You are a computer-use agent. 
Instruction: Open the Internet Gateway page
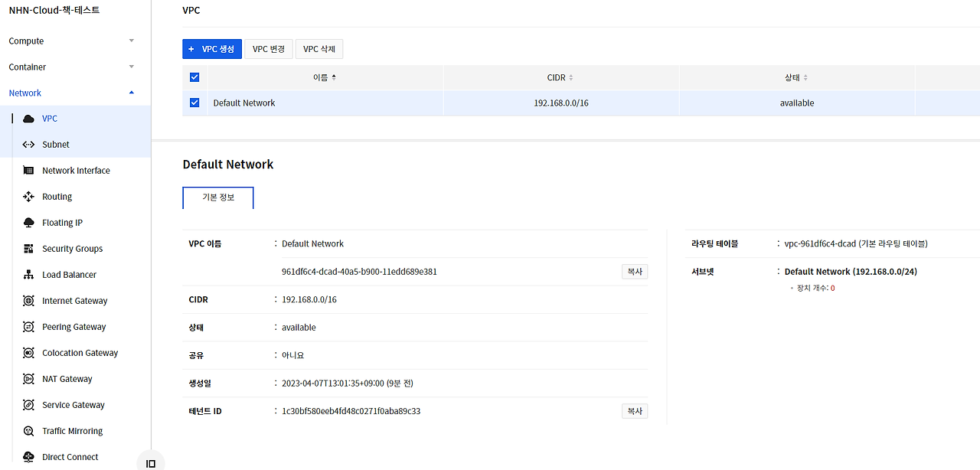[x=74, y=301]
